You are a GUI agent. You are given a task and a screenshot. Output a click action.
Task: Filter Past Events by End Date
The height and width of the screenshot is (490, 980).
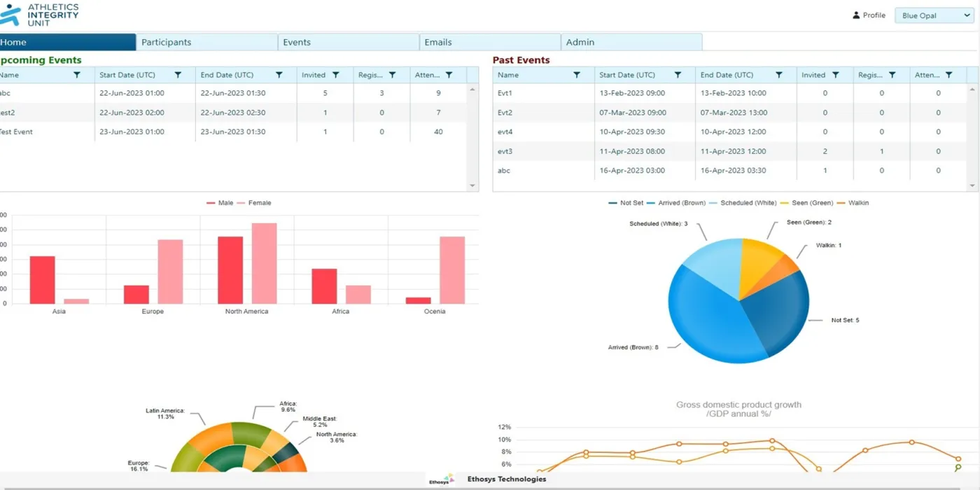pyautogui.click(x=778, y=75)
